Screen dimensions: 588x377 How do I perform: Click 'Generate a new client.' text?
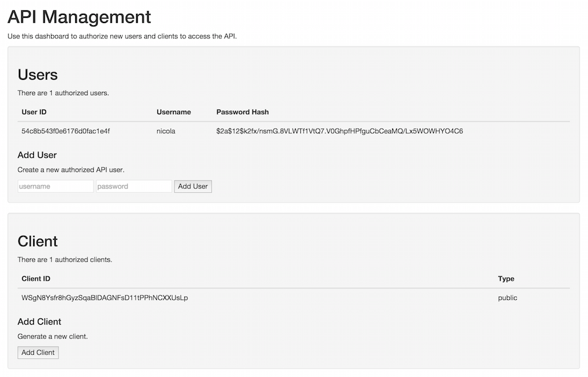click(52, 336)
